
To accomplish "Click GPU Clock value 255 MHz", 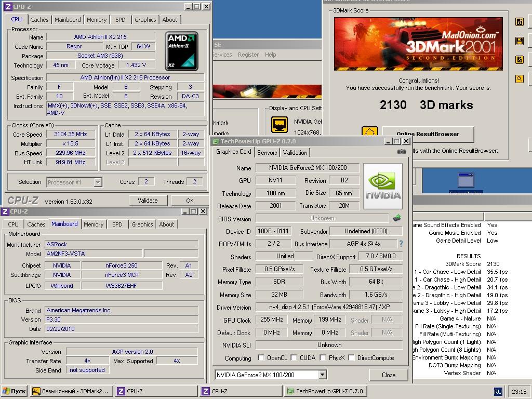I will pos(272,320).
